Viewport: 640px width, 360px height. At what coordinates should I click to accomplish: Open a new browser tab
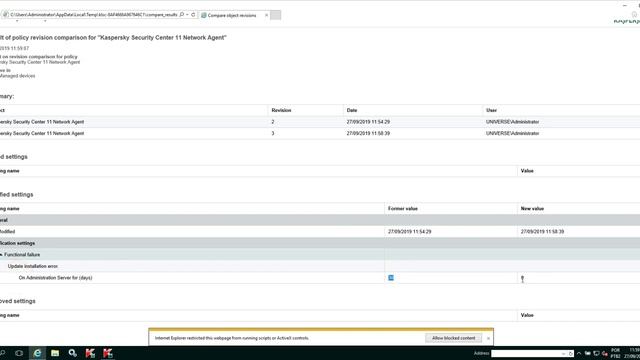click(276, 15)
